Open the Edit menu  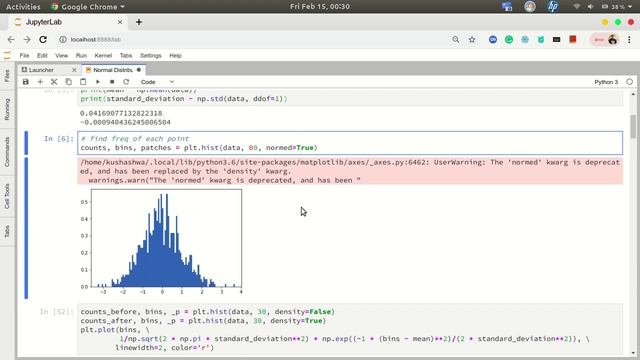click(42, 56)
